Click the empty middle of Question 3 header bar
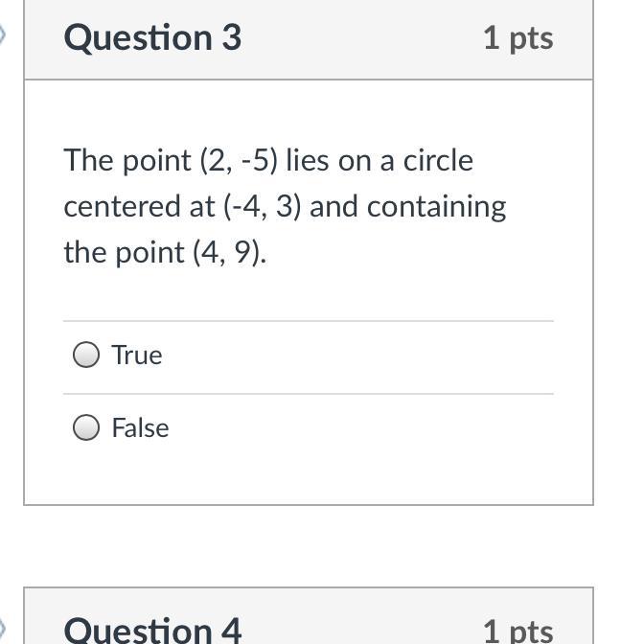This screenshot has height=644, width=644. (x=362, y=37)
